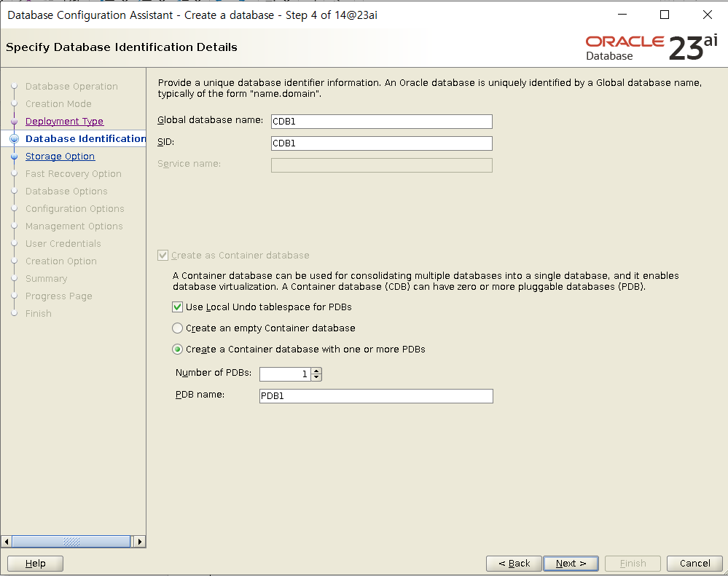Click the Global database name label
Image resolution: width=728 pixels, height=576 pixels.
(x=211, y=120)
